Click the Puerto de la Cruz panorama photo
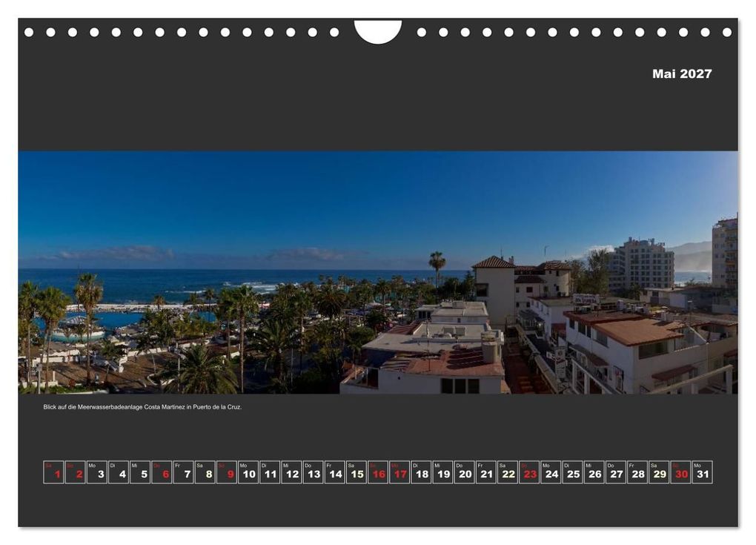 (378, 273)
